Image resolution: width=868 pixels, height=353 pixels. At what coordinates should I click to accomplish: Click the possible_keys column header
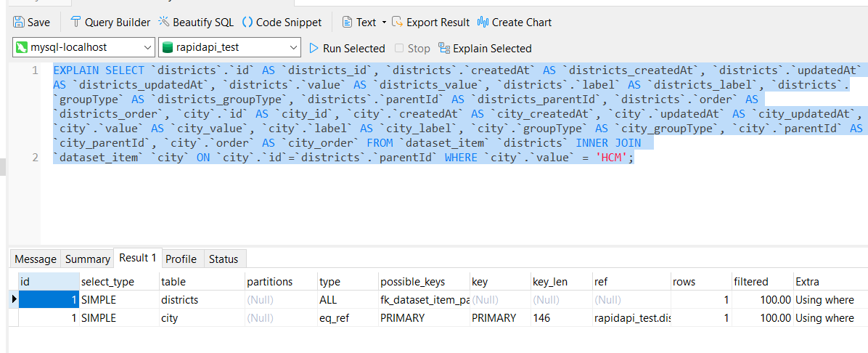[424, 282]
